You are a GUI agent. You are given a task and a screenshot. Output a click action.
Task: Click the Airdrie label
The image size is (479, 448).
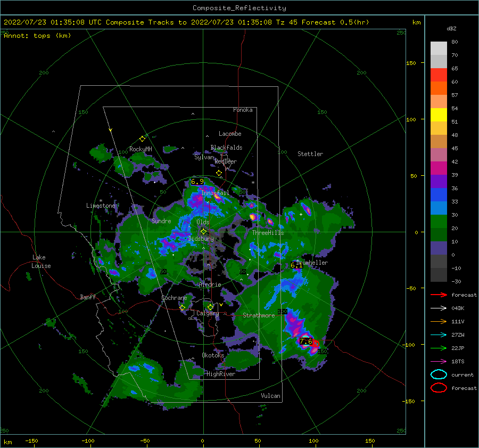click(x=210, y=284)
